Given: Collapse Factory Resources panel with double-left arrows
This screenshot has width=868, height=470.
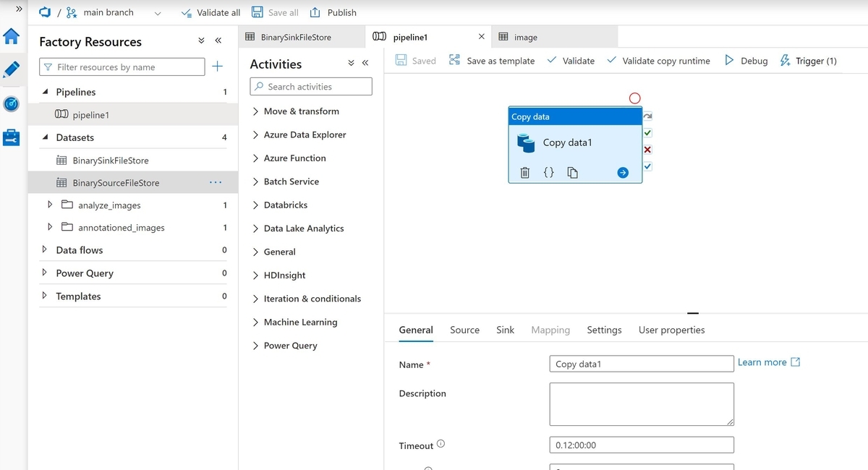Looking at the screenshot, I should [218, 41].
